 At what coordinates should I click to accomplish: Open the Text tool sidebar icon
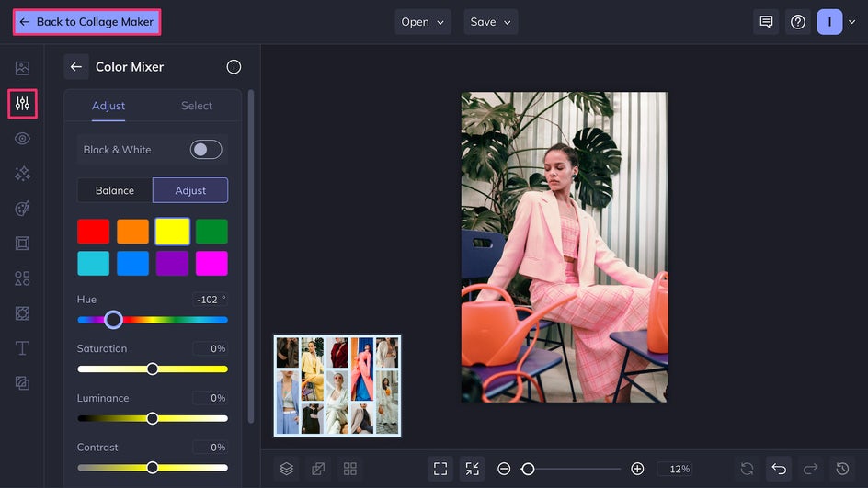[22, 348]
